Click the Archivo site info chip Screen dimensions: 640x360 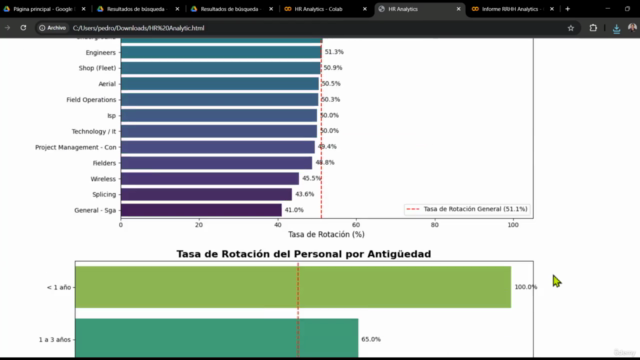pyautogui.click(x=52, y=28)
